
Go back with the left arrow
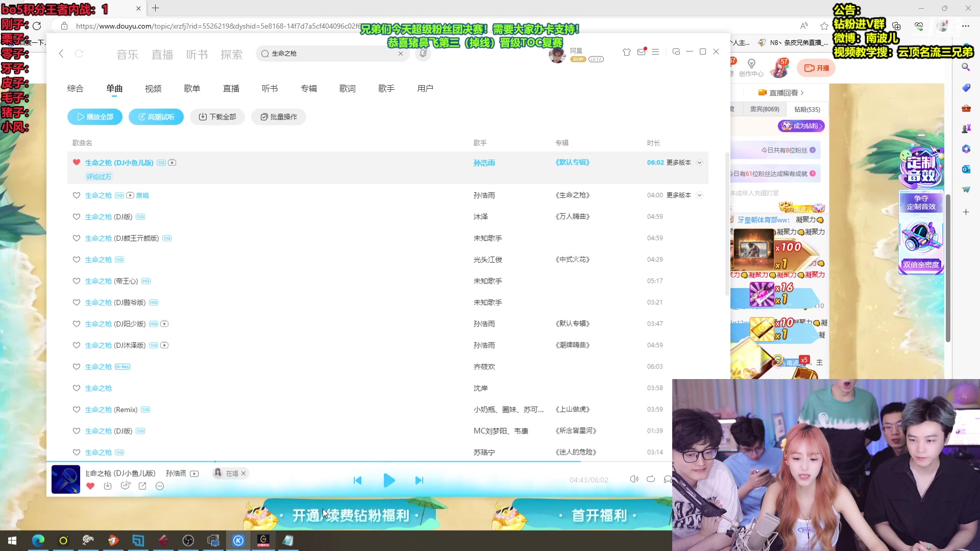(x=61, y=54)
